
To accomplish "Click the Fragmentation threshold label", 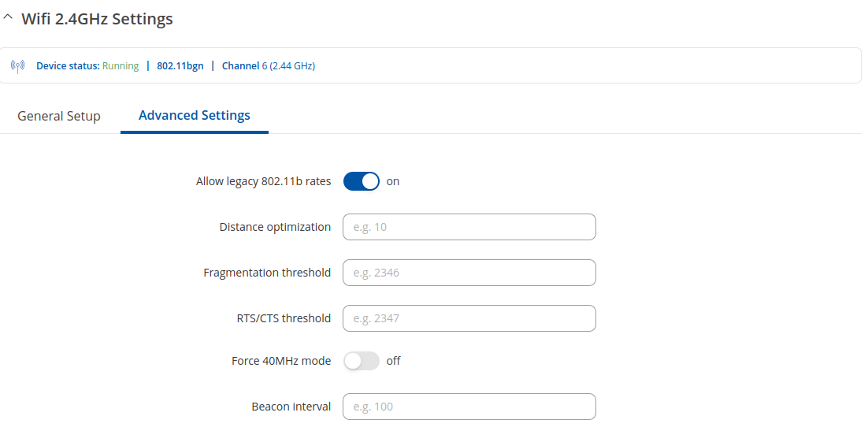I will point(267,273).
